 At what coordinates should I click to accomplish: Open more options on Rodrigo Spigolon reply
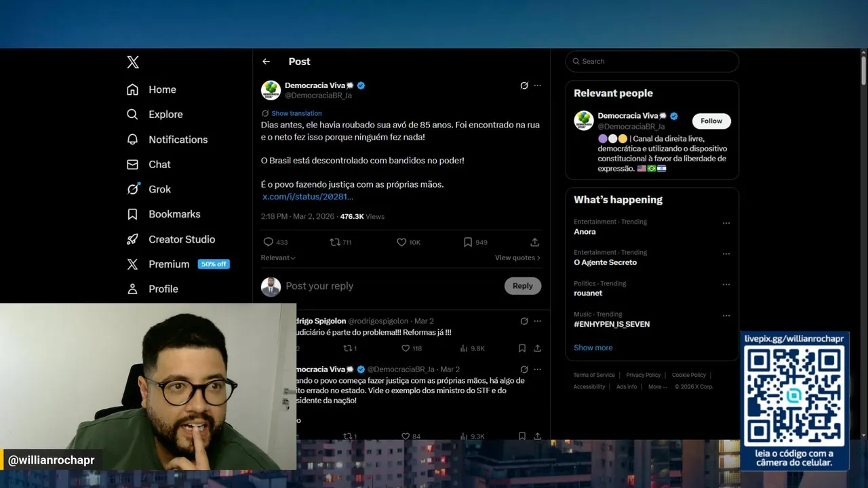538,321
